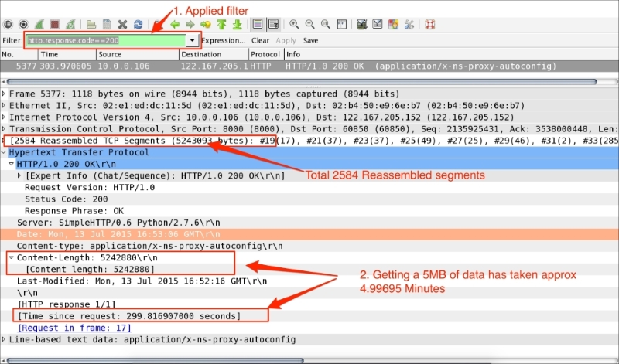Screen dimensions: 619x364
Task: Sort packets by Info column
Action: 451,54
